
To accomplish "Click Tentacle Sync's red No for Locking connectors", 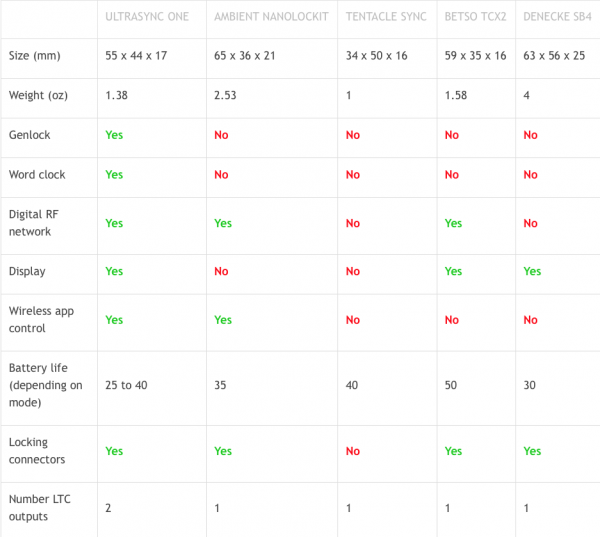I will (353, 451).
